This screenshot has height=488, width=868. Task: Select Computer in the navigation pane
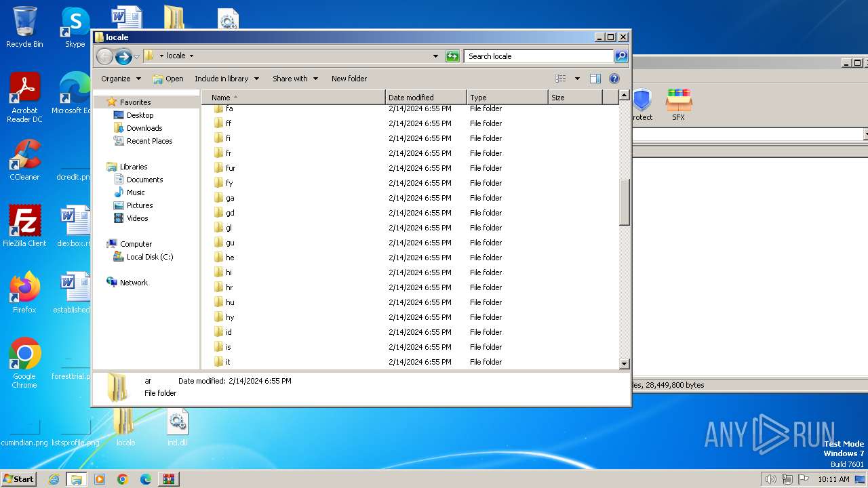(x=136, y=244)
